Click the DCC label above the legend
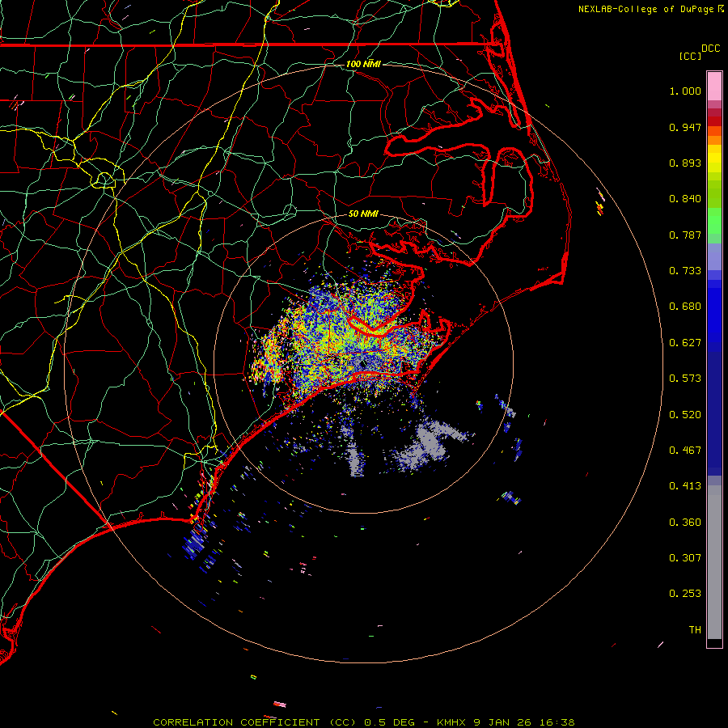Image resolution: width=728 pixels, height=728 pixels. 710,49
